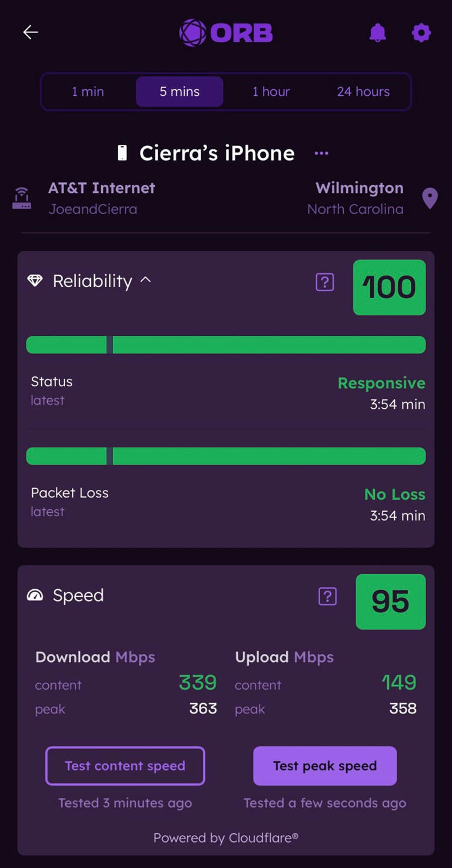
Task: Open the settings gear
Action: (421, 33)
